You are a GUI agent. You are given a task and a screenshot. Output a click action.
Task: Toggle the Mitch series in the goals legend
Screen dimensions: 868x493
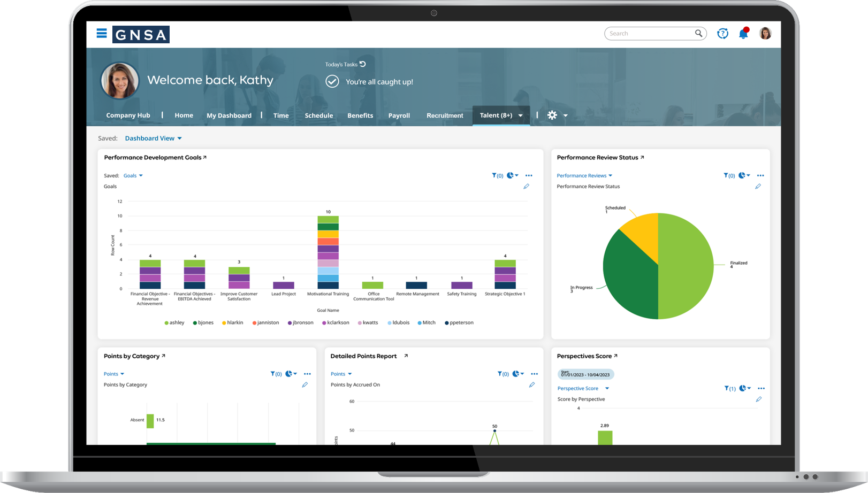click(x=427, y=322)
